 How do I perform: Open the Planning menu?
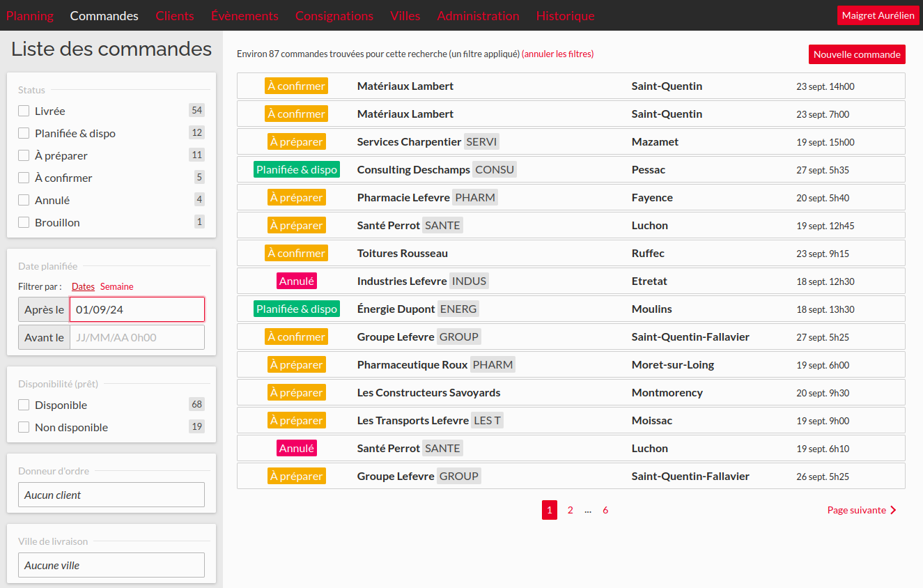[30, 15]
